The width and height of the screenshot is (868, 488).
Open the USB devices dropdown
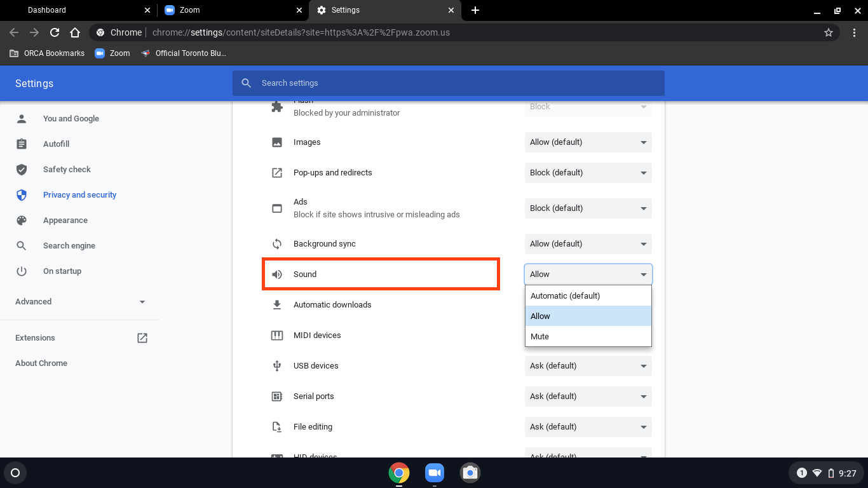[588, 366]
